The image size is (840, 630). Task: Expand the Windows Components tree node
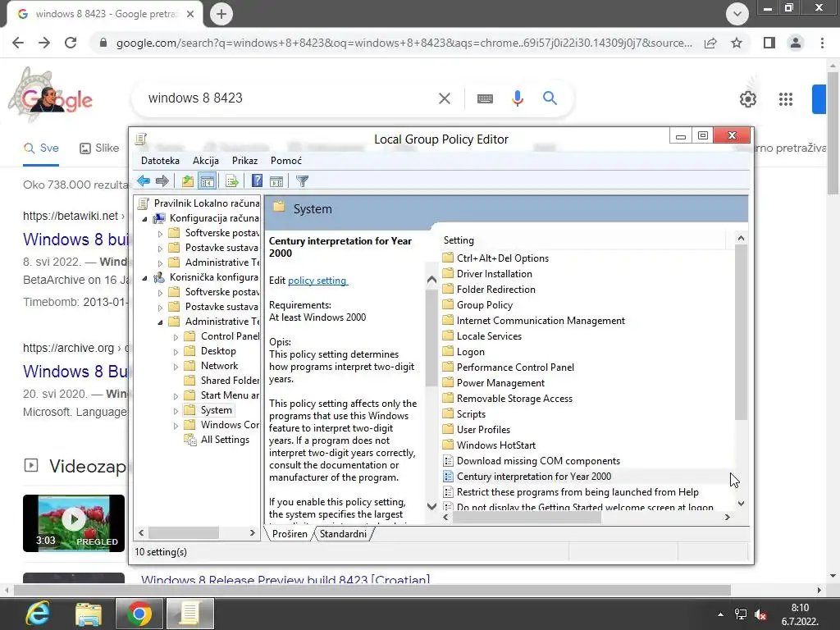click(x=176, y=426)
